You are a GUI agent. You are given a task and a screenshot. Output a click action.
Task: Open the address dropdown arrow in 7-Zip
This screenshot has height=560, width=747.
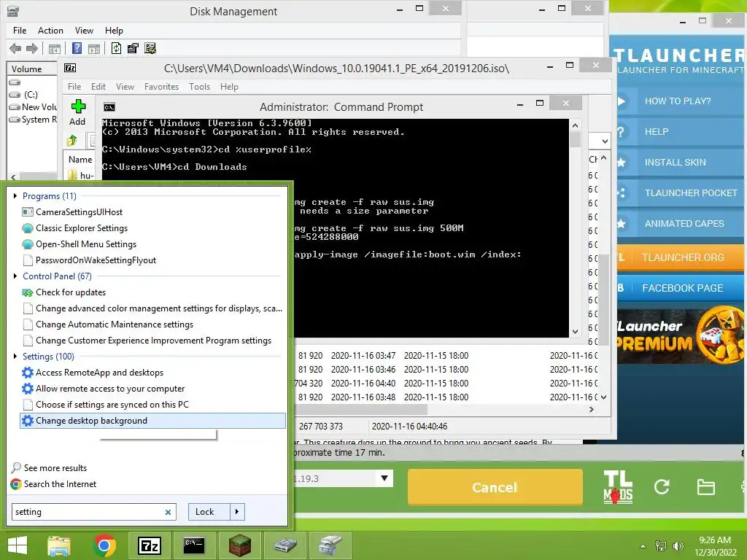605,141
